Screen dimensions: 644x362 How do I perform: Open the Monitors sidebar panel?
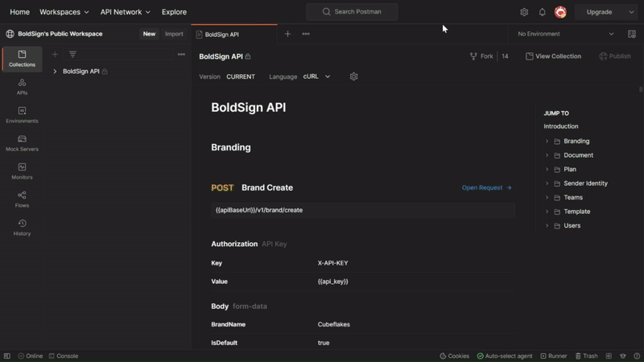coord(22,171)
